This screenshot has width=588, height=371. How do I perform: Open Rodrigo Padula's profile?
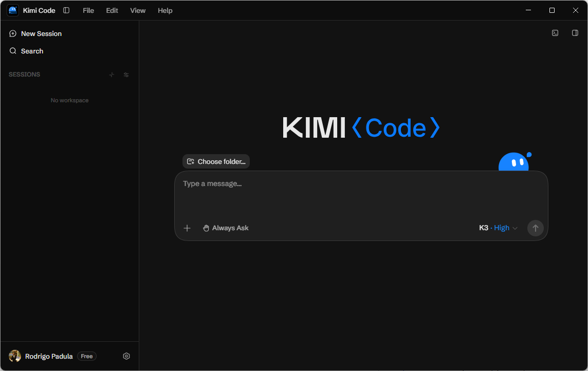click(49, 357)
